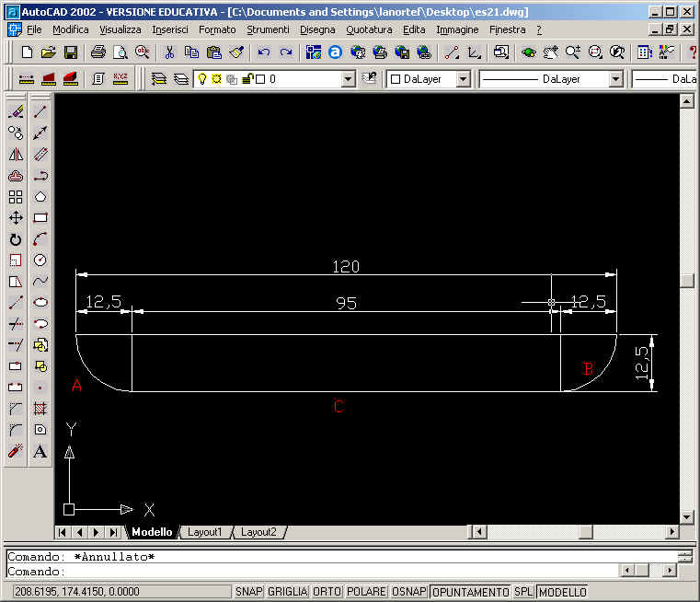
Task: Select the Move tool
Action: (16, 218)
